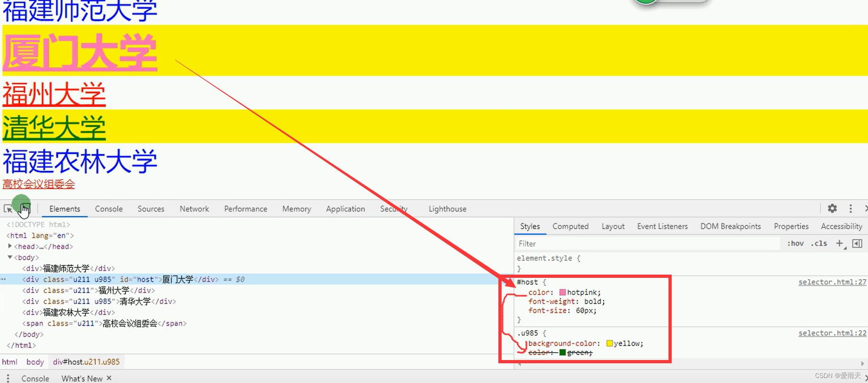Click the element.style rule header
Screen dimensions: 868x383
548,258
